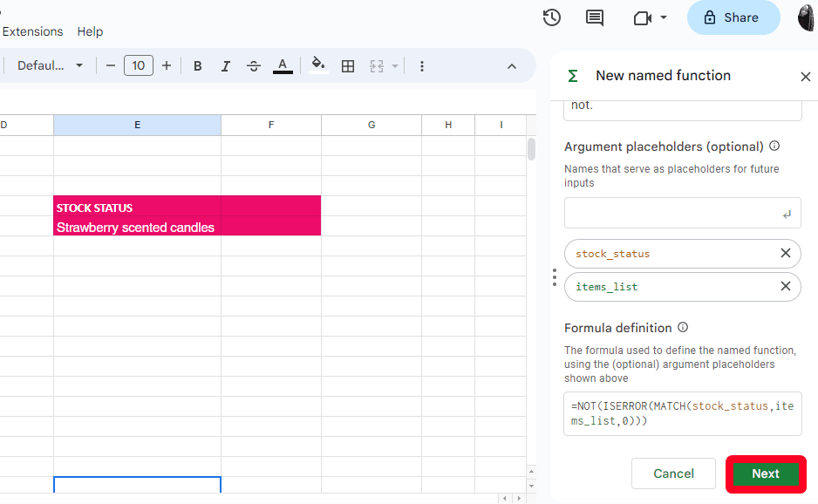This screenshot has height=504, width=818.
Task: Open the Help menu
Action: click(90, 31)
